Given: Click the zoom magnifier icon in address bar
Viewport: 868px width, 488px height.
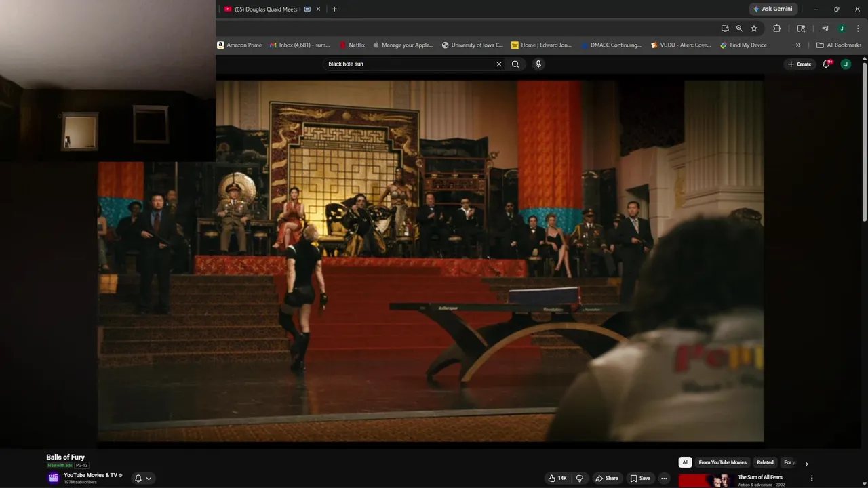Looking at the screenshot, I should pos(739,28).
